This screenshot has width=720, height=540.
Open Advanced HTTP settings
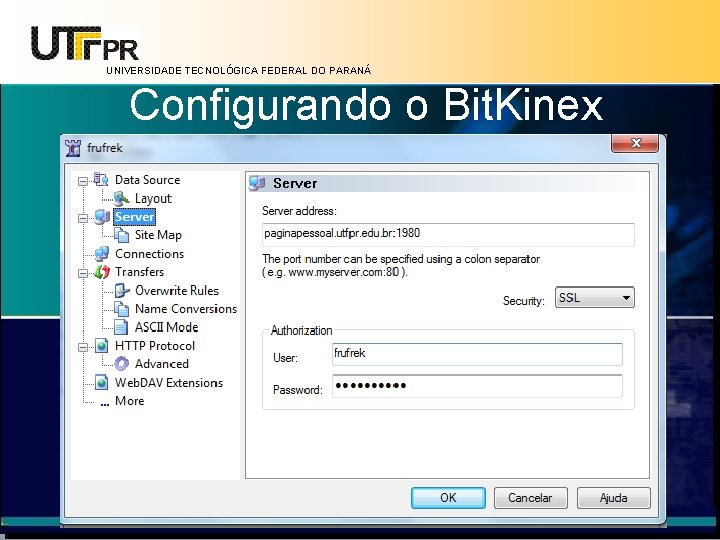coord(162,364)
